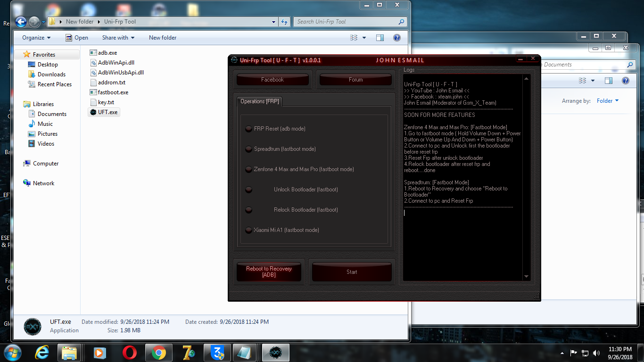Open Desktop in navigation pane
644x362 pixels.
click(x=48, y=65)
